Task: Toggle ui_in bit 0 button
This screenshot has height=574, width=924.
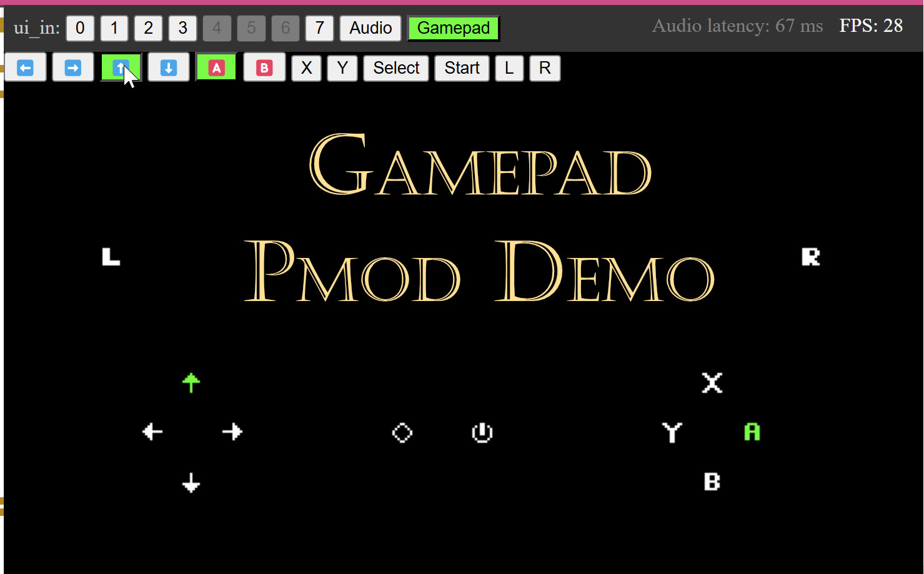Action: pyautogui.click(x=80, y=28)
